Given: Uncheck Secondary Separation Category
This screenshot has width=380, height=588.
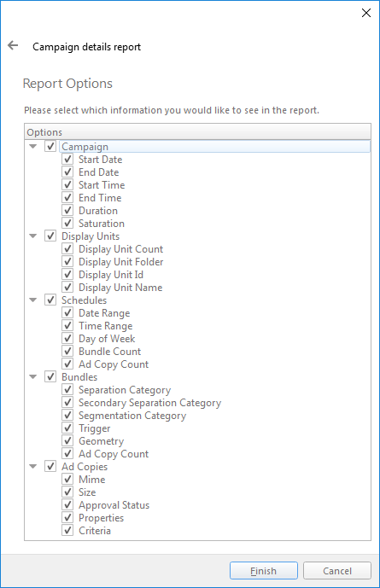Looking at the screenshot, I should [x=67, y=403].
